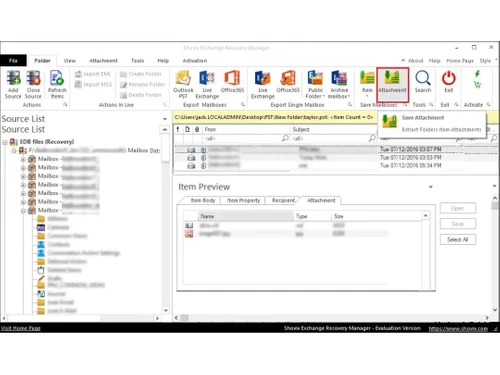Click the Home Page link at top right
Viewport: 500px width, 375px height.
coord(460,61)
